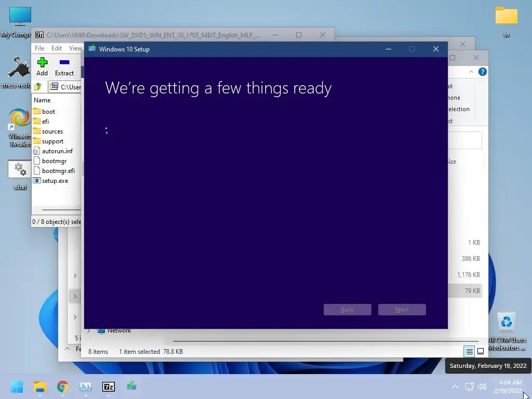Screen dimensions: 532x399
Task: Show hidden system tray icons
Action: (x=455, y=387)
